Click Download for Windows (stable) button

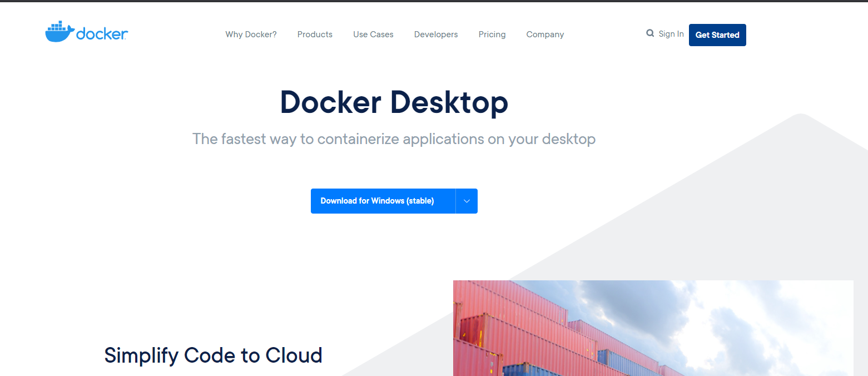383,201
